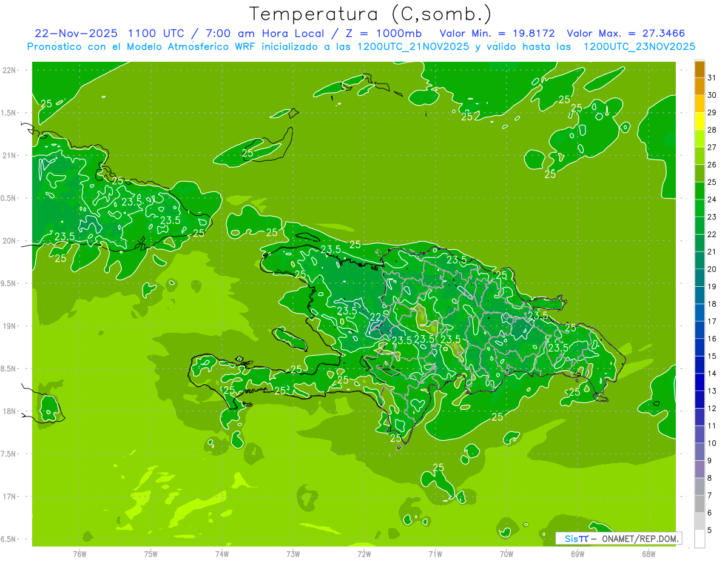This screenshot has height=562, width=728.
Task: Click the "14" color bar label
Action: [712, 373]
